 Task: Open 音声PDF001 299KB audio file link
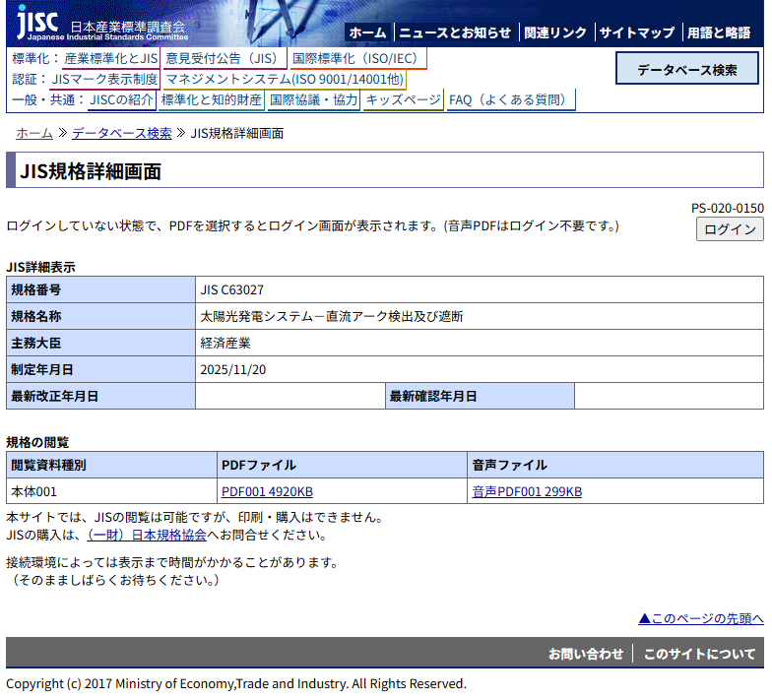pyautogui.click(x=527, y=491)
